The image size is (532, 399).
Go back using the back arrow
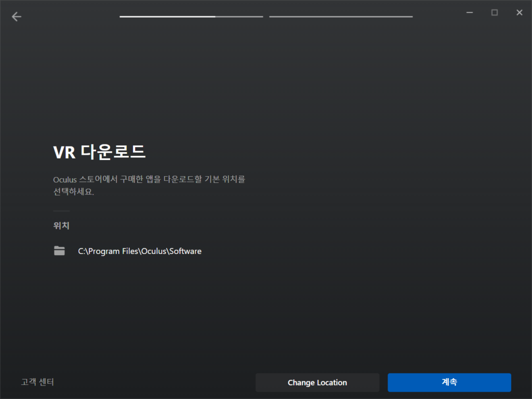click(16, 17)
